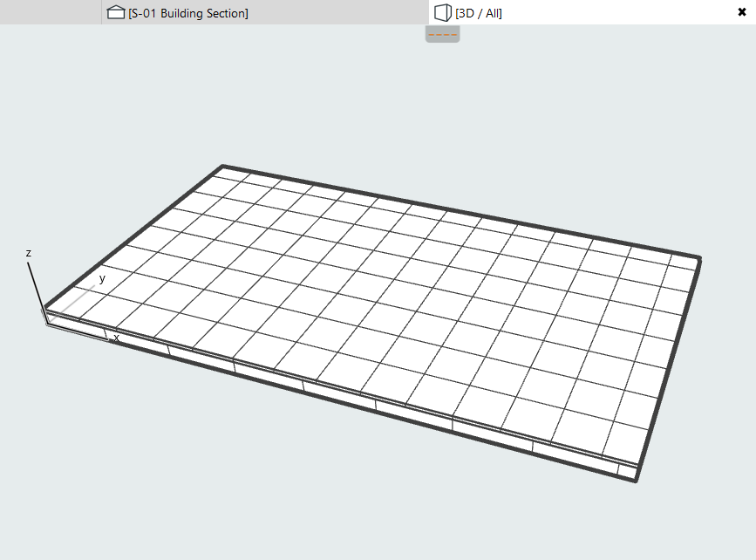Close the current view tab with the X
Screen dimensions: 756x560
point(742,12)
